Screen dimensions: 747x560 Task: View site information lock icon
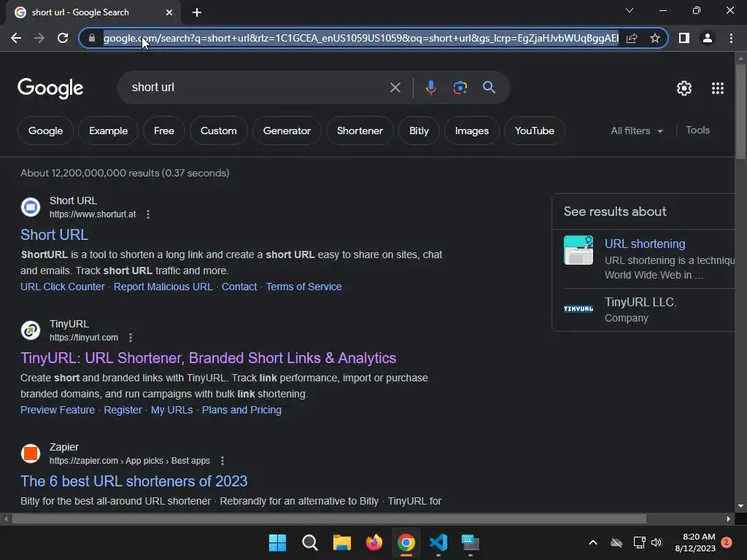92,38
